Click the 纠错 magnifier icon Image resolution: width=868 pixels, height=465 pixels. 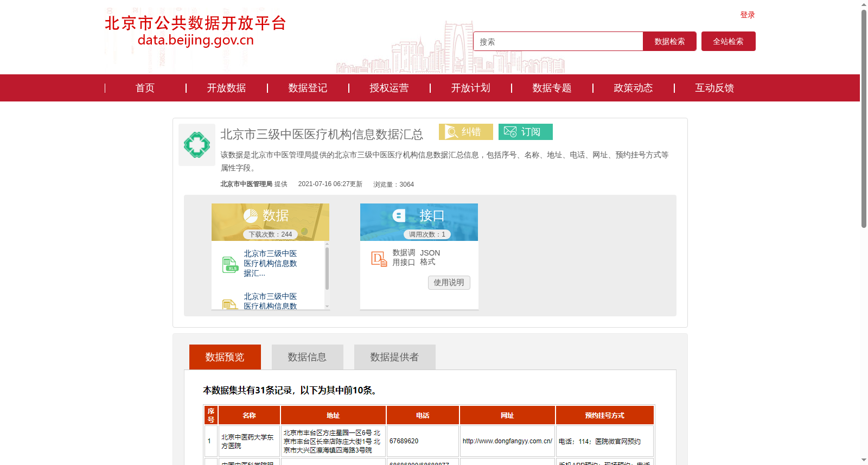pos(451,132)
